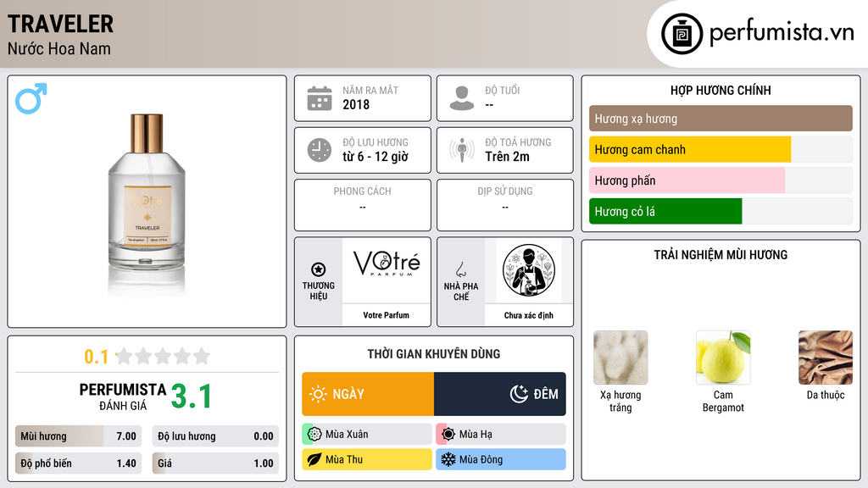This screenshot has height=488, width=868.
Task: Click the calendar icon beside Năm ra mắt
Action: 320,98
